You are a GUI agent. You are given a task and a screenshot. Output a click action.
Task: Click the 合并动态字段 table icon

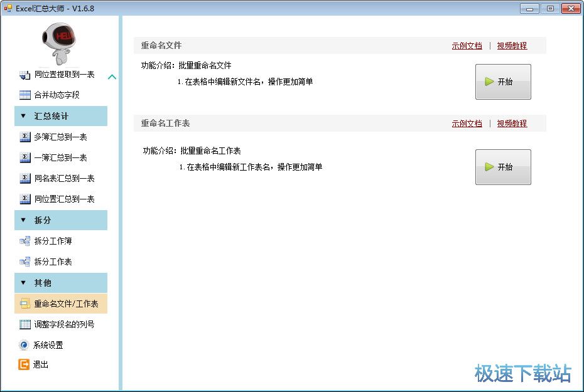(24, 95)
